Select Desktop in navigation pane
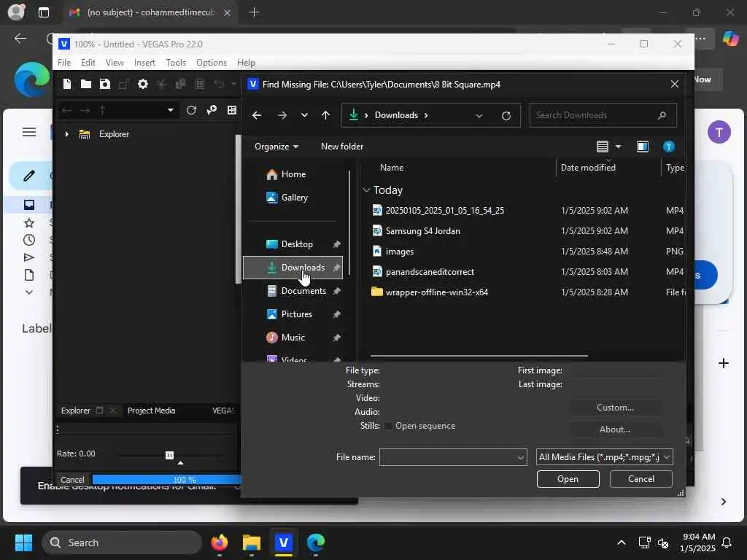The height and width of the screenshot is (560, 747). pos(297,244)
